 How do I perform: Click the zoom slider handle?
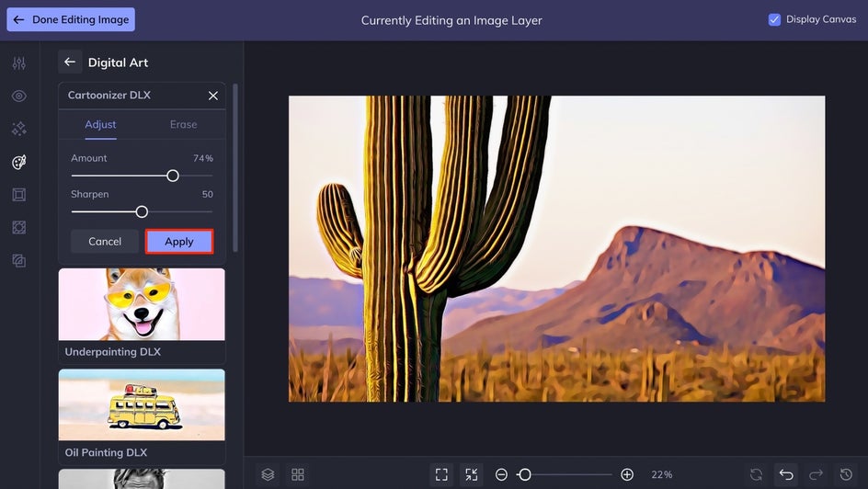[x=525, y=474]
